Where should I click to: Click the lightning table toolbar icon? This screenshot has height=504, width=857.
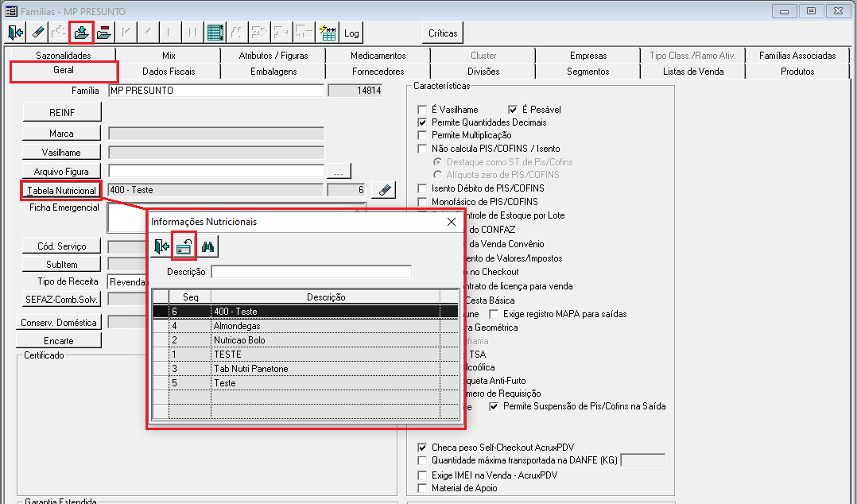pos(328,33)
